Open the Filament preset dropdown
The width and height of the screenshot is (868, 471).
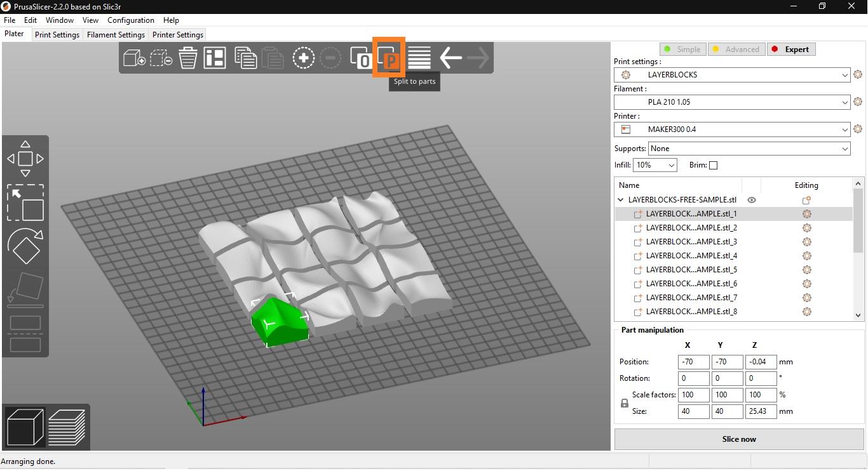pos(732,102)
